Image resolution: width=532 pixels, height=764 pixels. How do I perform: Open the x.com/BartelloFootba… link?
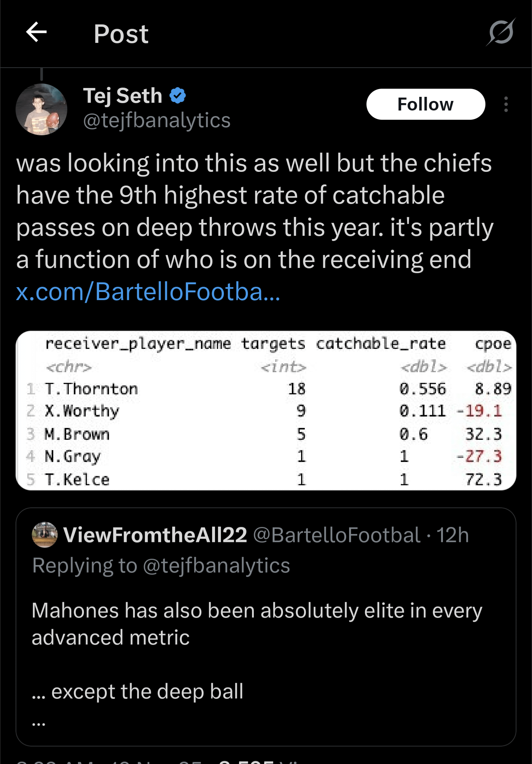tap(148, 292)
